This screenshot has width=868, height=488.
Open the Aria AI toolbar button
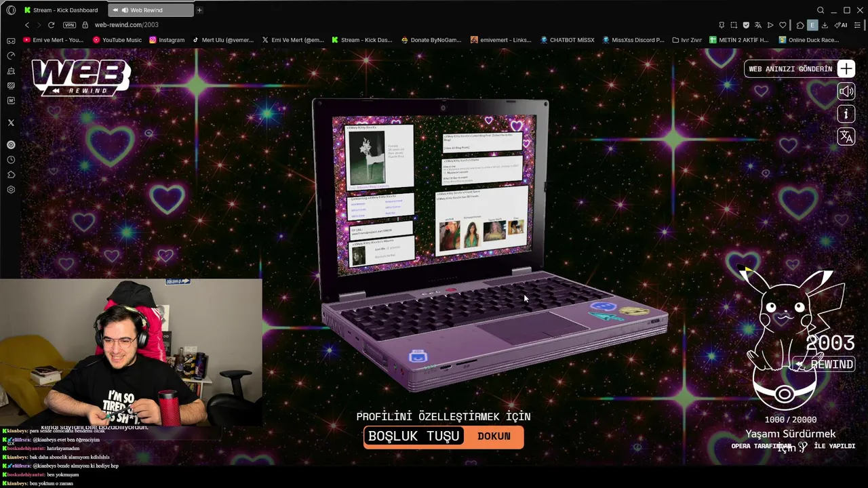pyautogui.click(x=841, y=25)
